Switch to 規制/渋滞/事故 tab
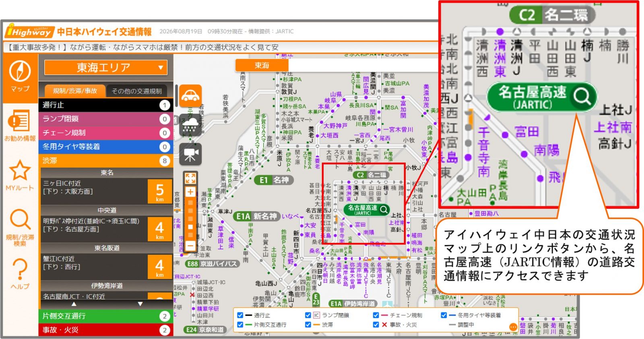 [75, 91]
